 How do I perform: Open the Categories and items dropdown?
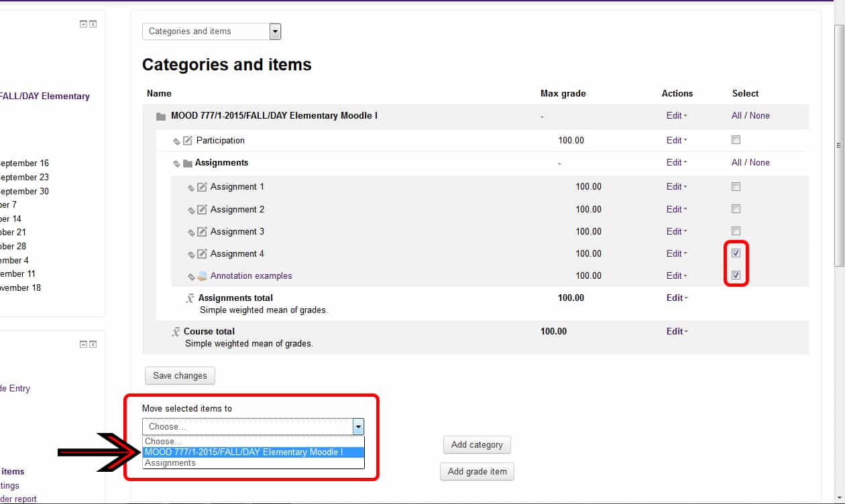[x=211, y=31]
